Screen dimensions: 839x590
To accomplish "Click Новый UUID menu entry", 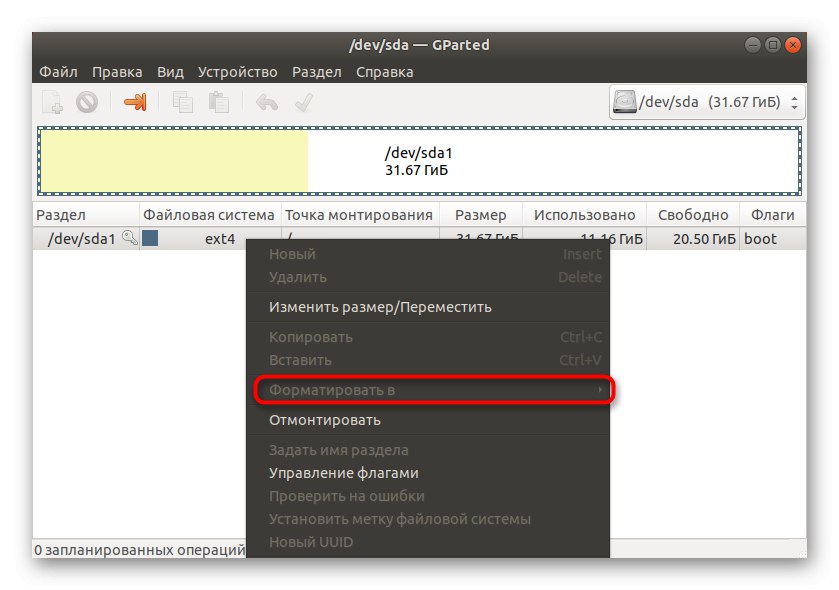I will (428, 542).
